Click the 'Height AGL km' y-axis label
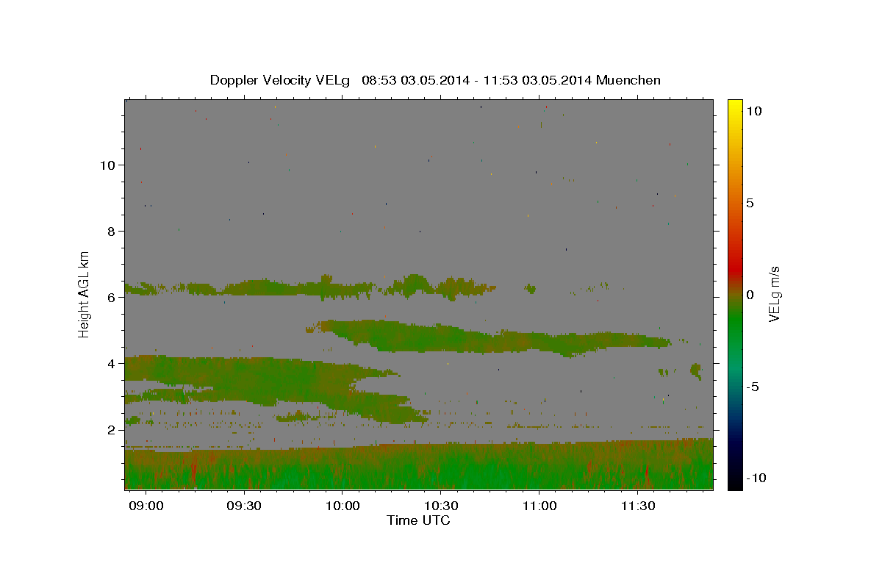Viewport: 882px width, 588px height. click(84, 295)
